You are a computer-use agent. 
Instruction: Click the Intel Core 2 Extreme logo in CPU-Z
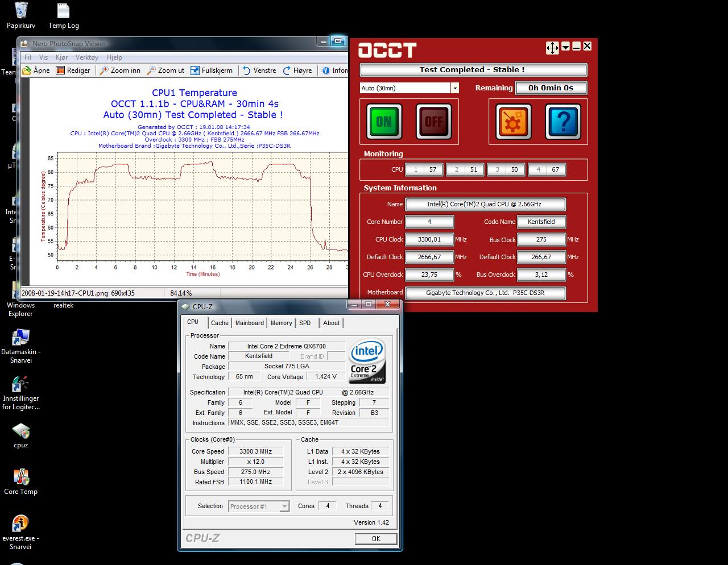click(x=367, y=360)
